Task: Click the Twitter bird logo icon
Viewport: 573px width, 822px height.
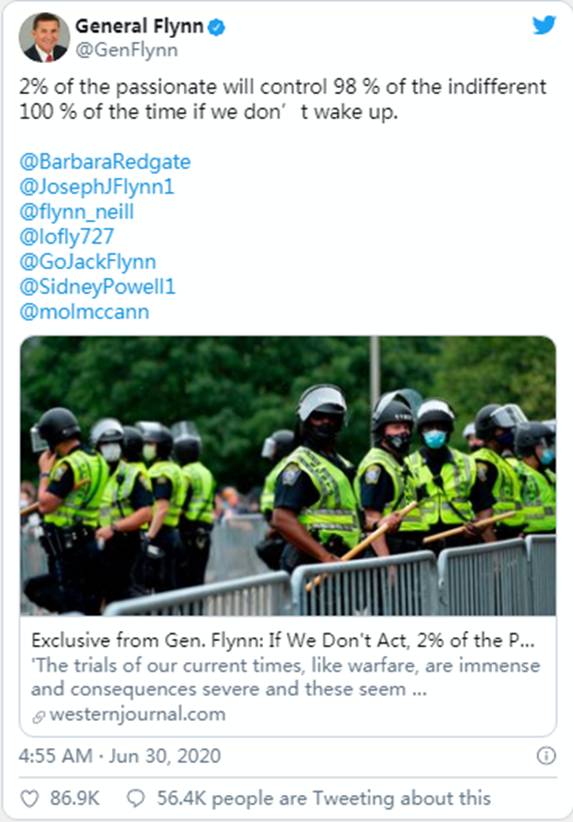Action: tap(544, 25)
